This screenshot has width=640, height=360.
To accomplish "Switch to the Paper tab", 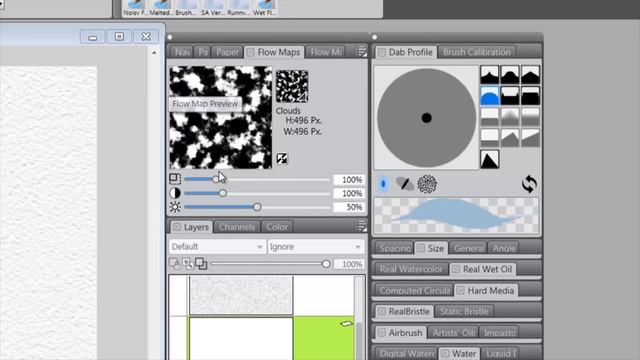I will pos(227,52).
